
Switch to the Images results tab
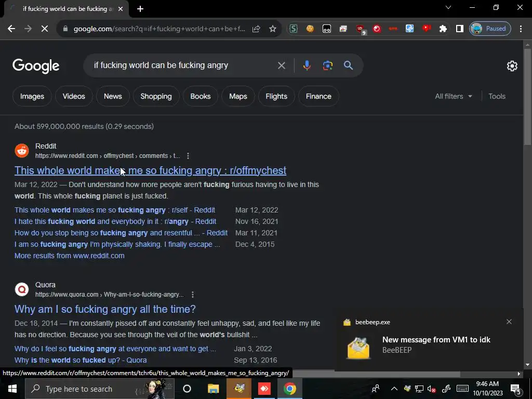[32, 96]
